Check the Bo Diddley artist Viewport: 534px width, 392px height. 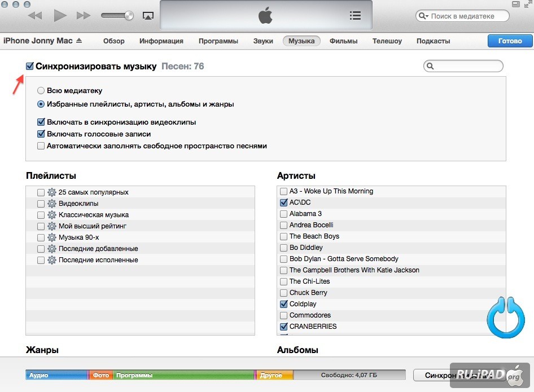point(283,248)
